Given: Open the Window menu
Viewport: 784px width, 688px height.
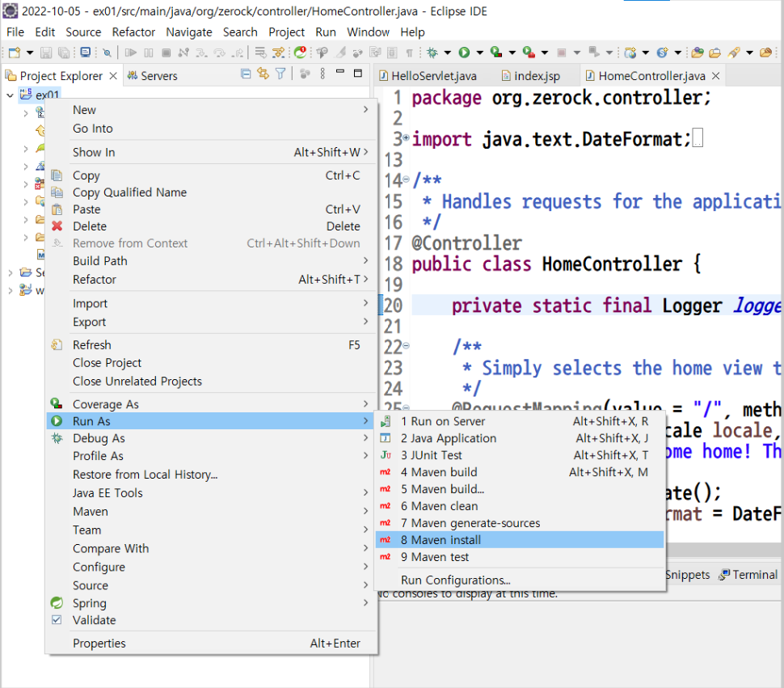Looking at the screenshot, I should (368, 32).
